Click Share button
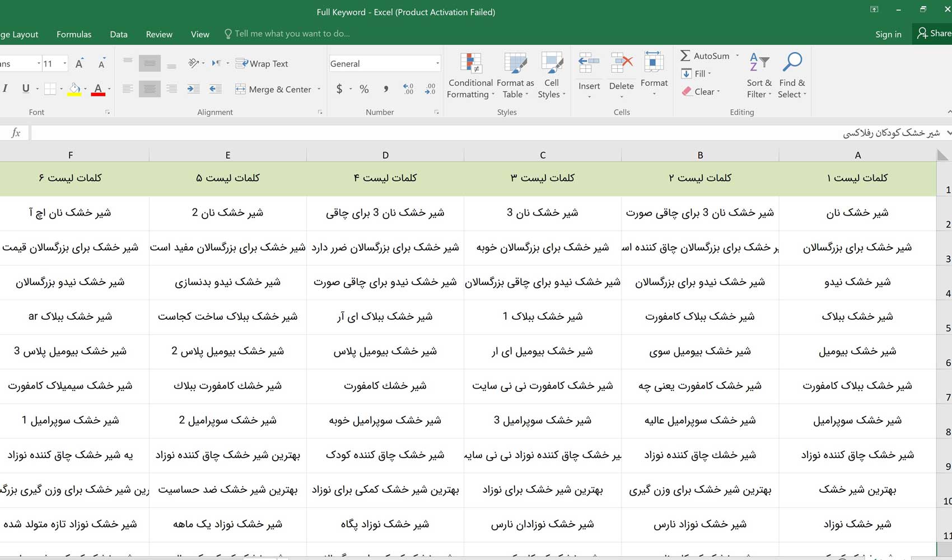952x560 pixels. point(933,34)
